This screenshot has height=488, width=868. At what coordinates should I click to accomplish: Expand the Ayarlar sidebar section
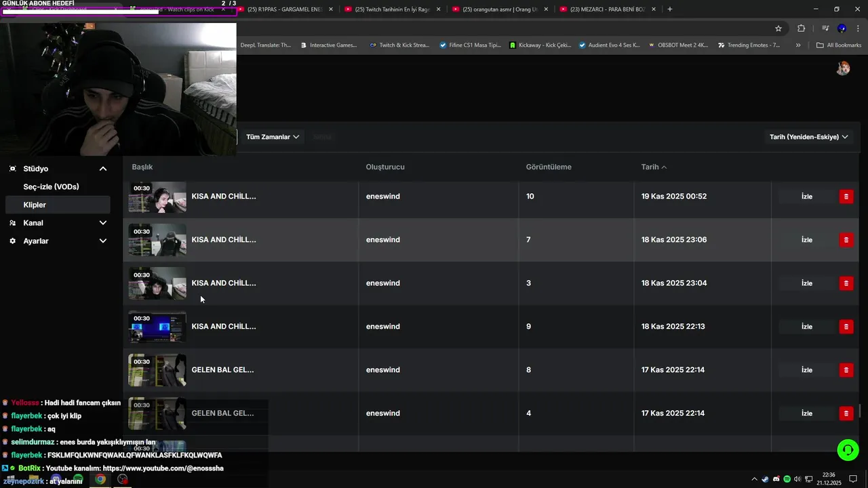(x=103, y=241)
